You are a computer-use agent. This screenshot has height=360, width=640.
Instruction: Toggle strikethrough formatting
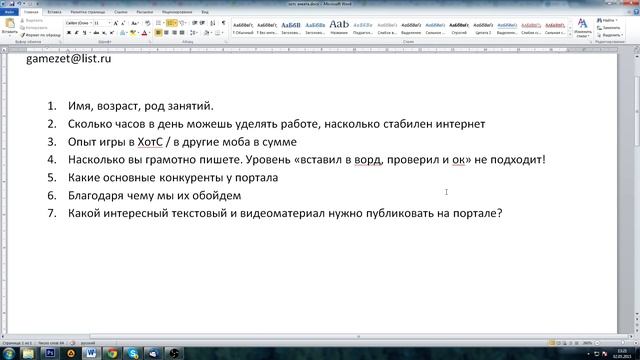coord(96,33)
